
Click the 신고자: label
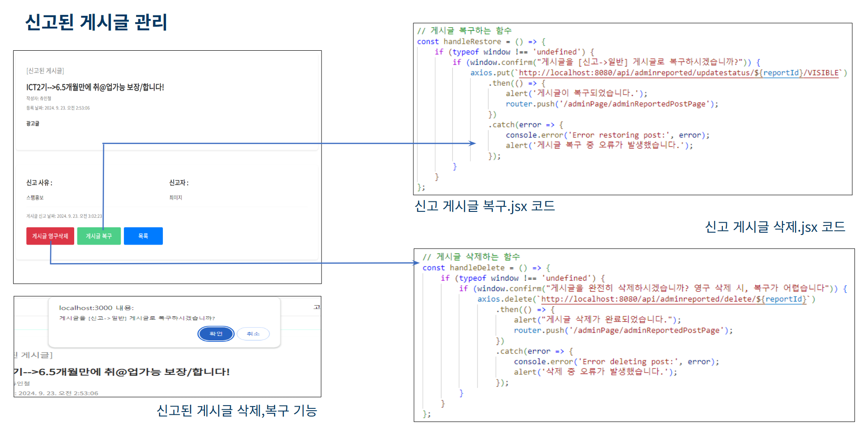point(179,183)
